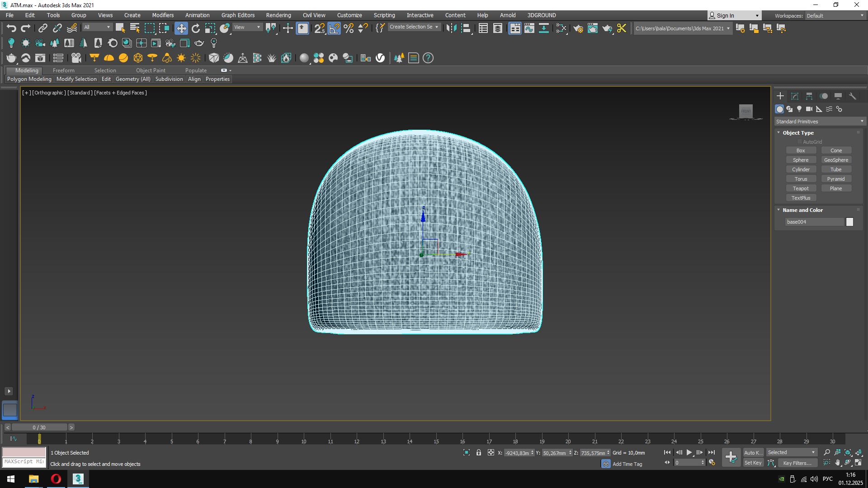Toggle the selection lock icon
Image resolution: width=868 pixels, height=488 pixels.
tap(479, 452)
